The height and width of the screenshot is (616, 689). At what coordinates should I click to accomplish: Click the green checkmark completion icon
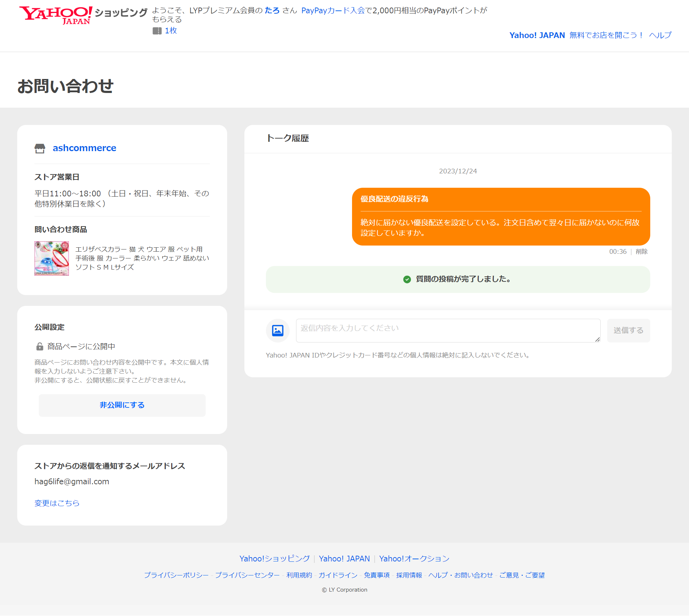[x=407, y=279]
